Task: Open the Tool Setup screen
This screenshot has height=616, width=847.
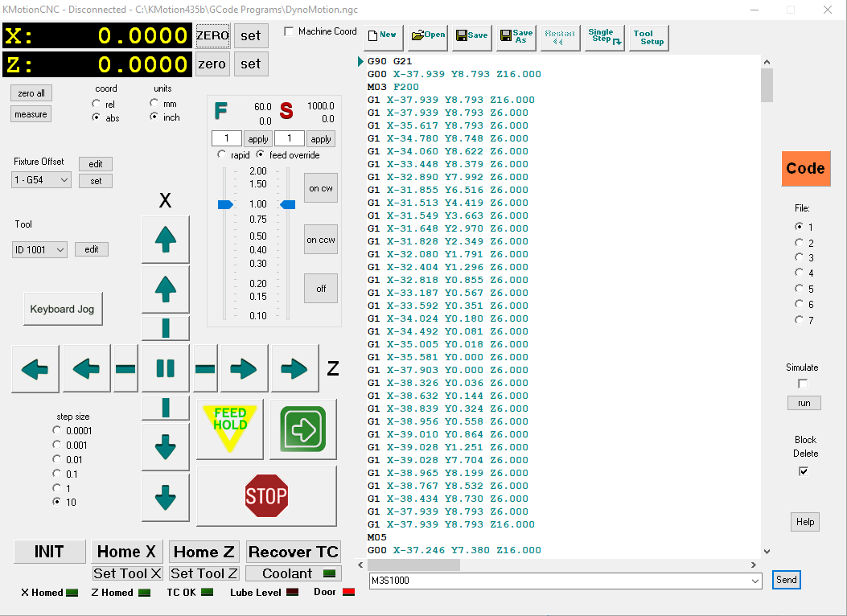Action: (648, 38)
